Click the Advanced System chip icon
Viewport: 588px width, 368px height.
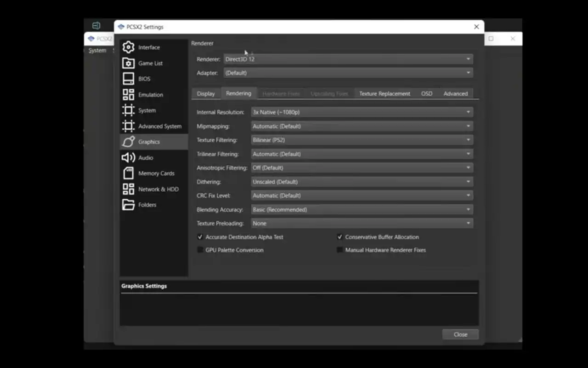(x=128, y=126)
